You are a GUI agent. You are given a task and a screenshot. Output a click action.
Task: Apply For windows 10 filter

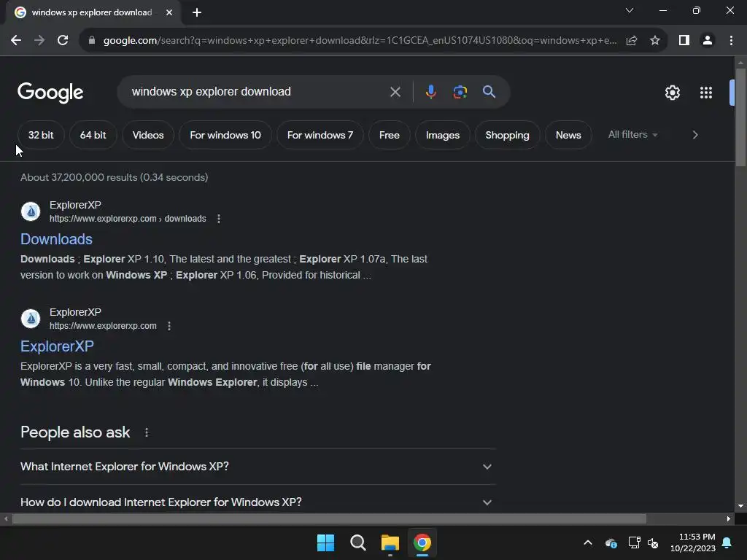pyautogui.click(x=225, y=135)
